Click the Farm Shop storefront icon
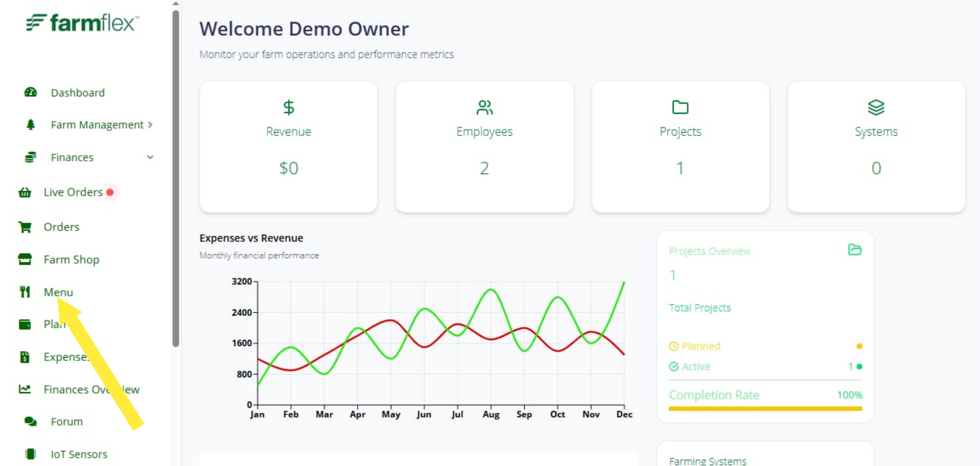 click(x=25, y=259)
